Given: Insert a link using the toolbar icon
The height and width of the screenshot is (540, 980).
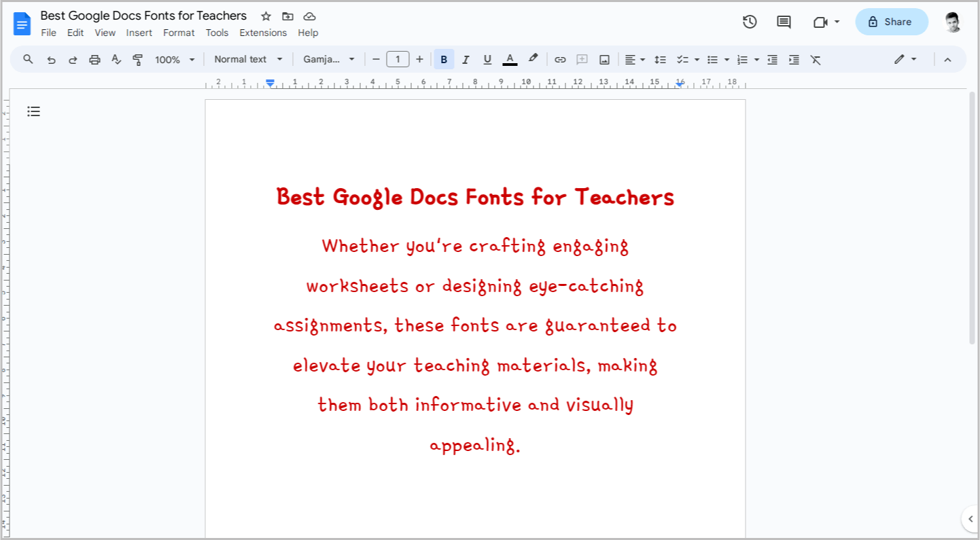Looking at the screenshot, I should pyautogui.click(x=560, y=59).
